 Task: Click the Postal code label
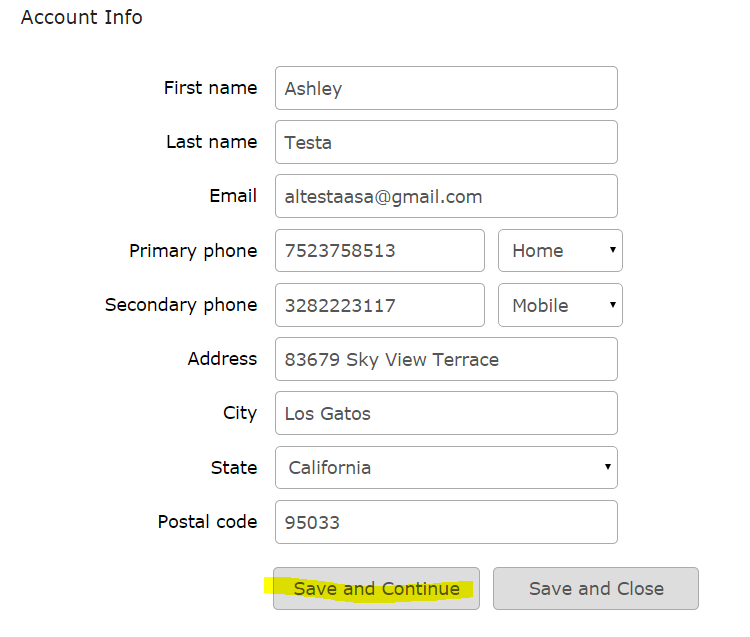207,522
